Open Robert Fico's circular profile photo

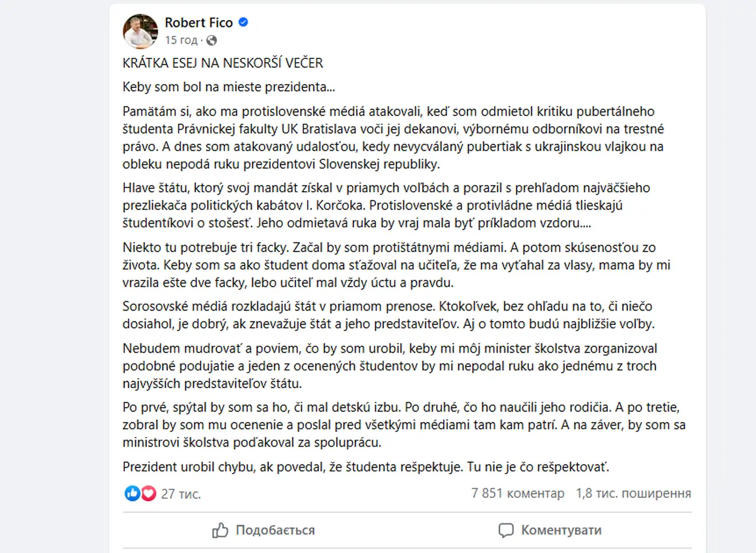click(x=139, y=31)
